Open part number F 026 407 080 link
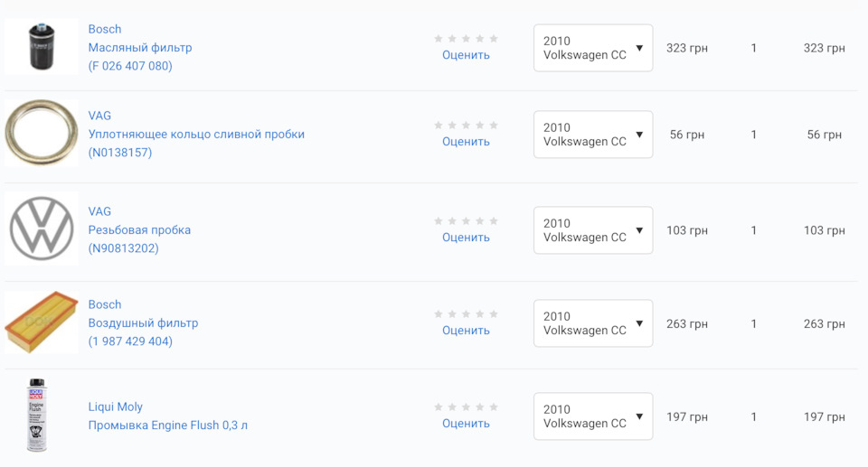 [x=130, y=66]
